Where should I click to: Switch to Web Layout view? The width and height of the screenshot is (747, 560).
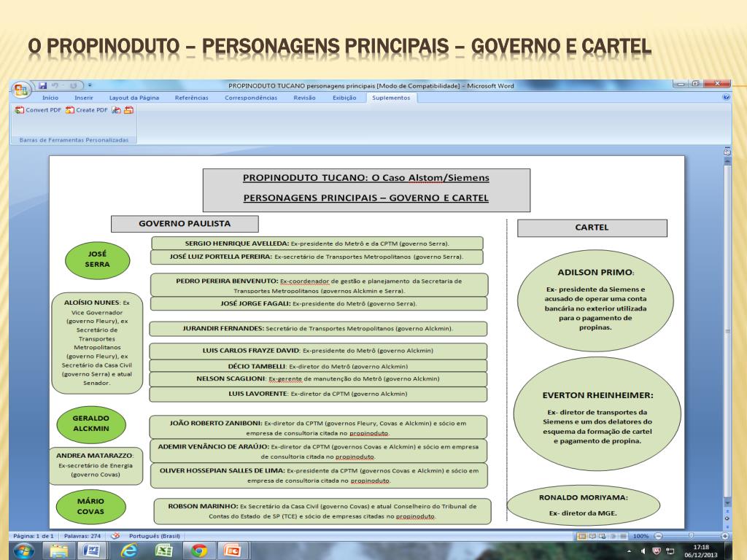tap(602, 536)
